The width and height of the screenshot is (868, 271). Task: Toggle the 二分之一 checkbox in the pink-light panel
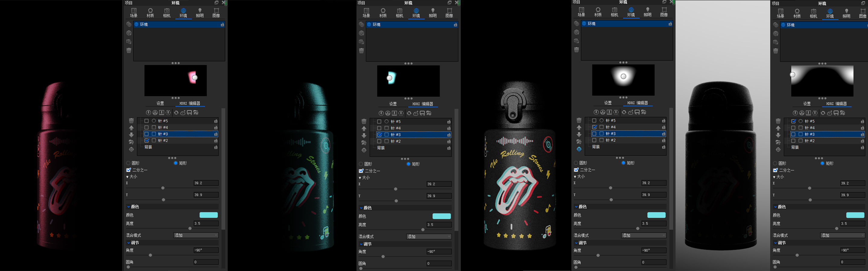click(128, 170)
